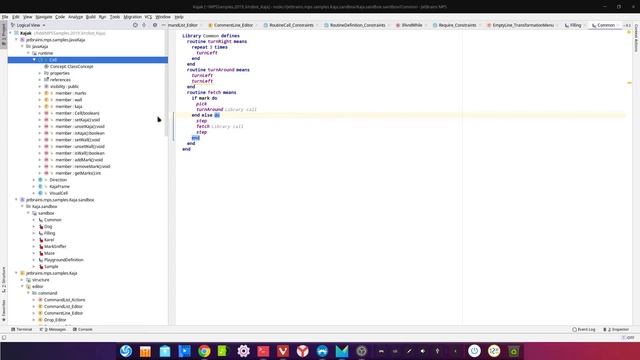Expand the references node

[40, 80]
